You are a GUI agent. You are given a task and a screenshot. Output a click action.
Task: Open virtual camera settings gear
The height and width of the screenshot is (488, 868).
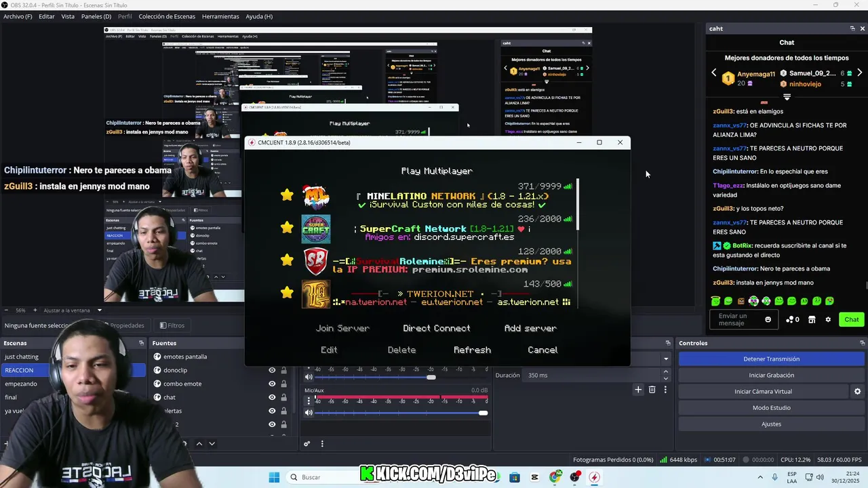pos(857,391)
